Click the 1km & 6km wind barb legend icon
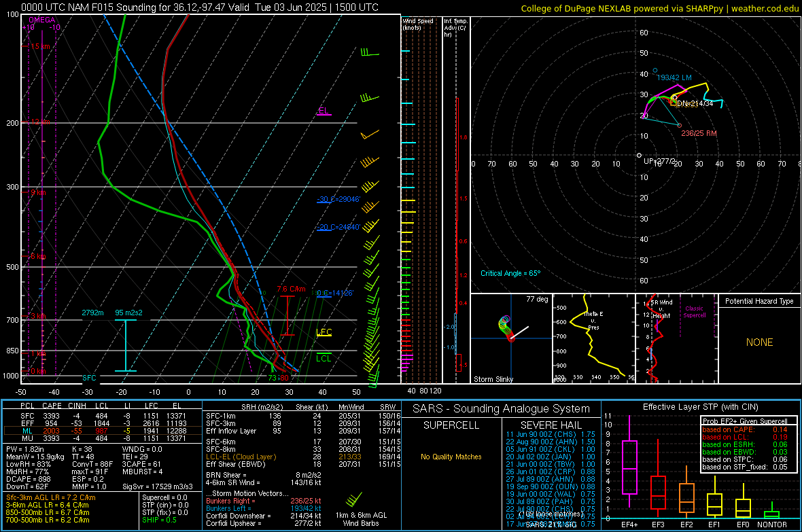This screenshot has width=802, height=532. pos(353,499)
